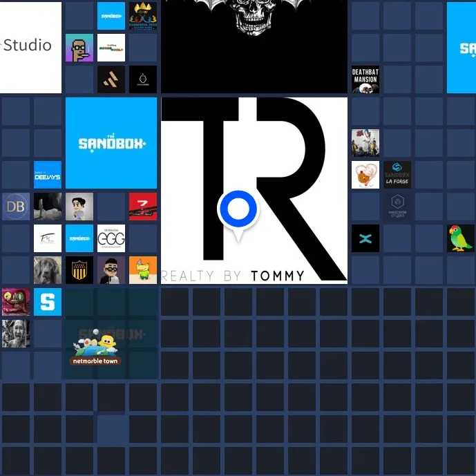This screenshot has width=476, height=476.
Task: Click the Design Egg land tile
Action: tap(111, 238)
